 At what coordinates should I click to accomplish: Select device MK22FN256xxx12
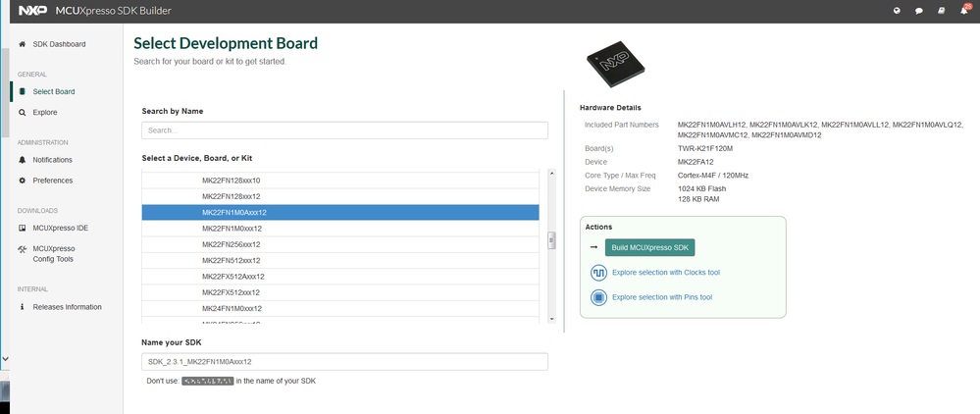click(x=340, y=244)
